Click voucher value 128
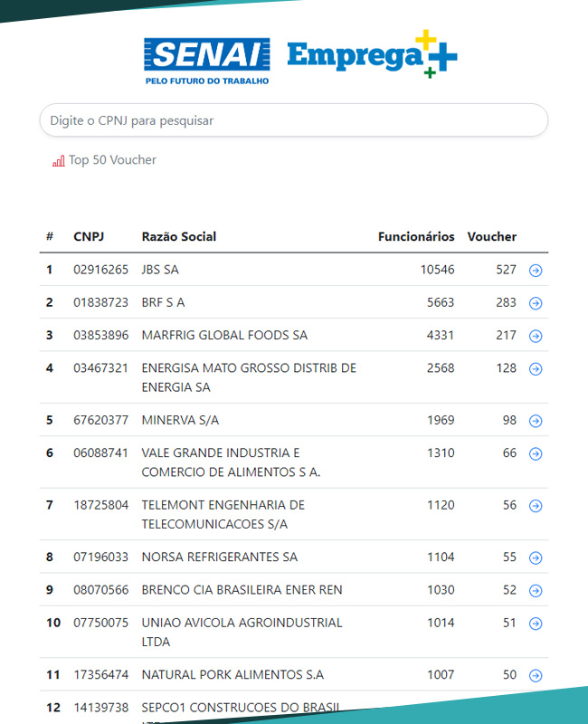Screen dimensions: 588x724 click(x=506, y=368)
